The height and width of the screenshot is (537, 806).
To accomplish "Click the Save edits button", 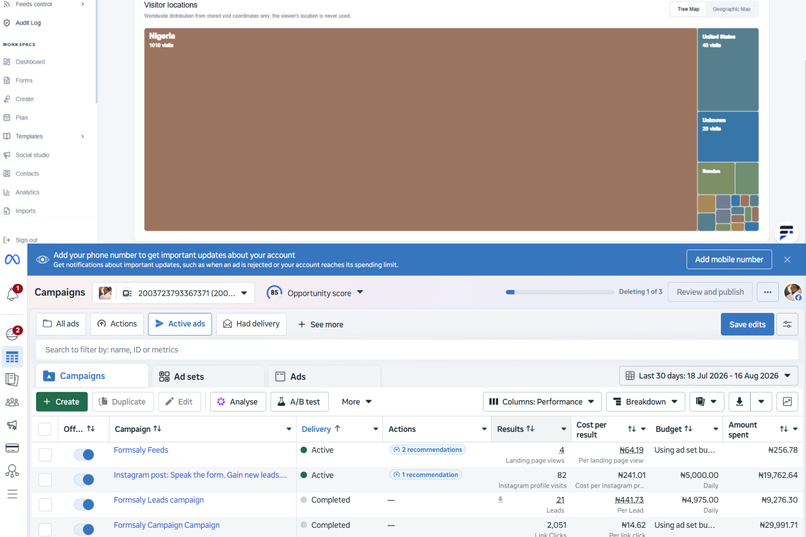I will click(747, 324).
